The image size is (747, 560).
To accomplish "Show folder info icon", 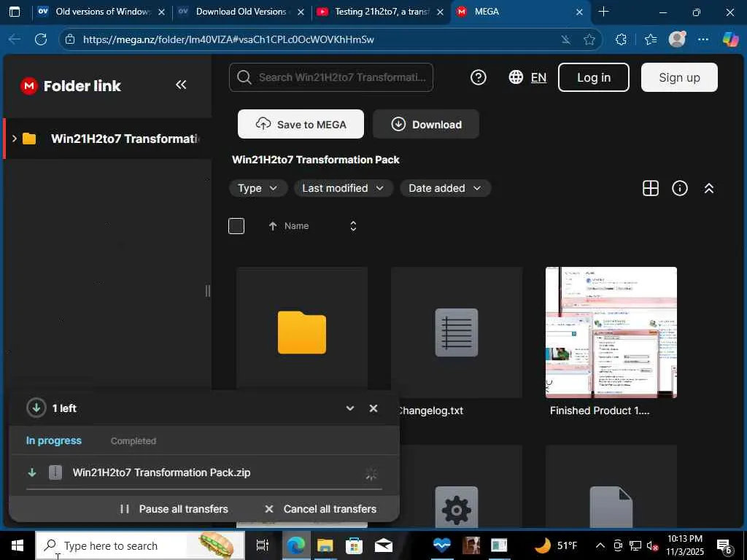I will click(x=679, y=188).
